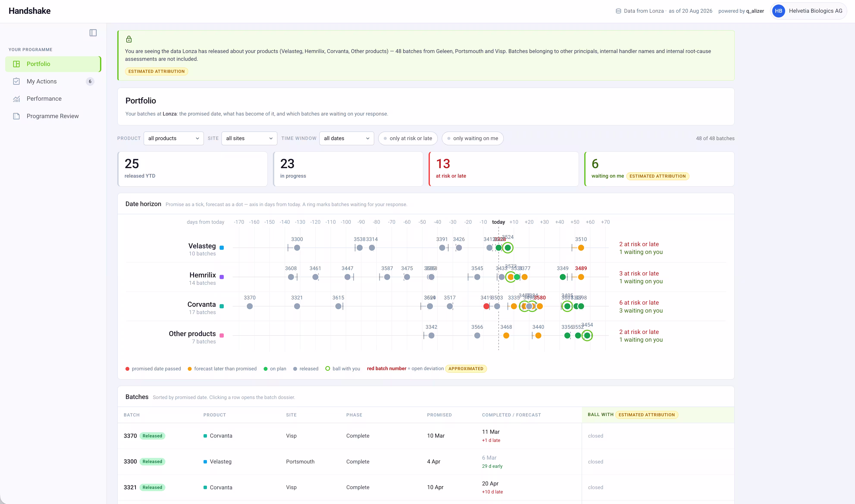
Task: Open the Helvetia Biologics AG account menu
Action: pyautogui.click(x=809, y=11)
